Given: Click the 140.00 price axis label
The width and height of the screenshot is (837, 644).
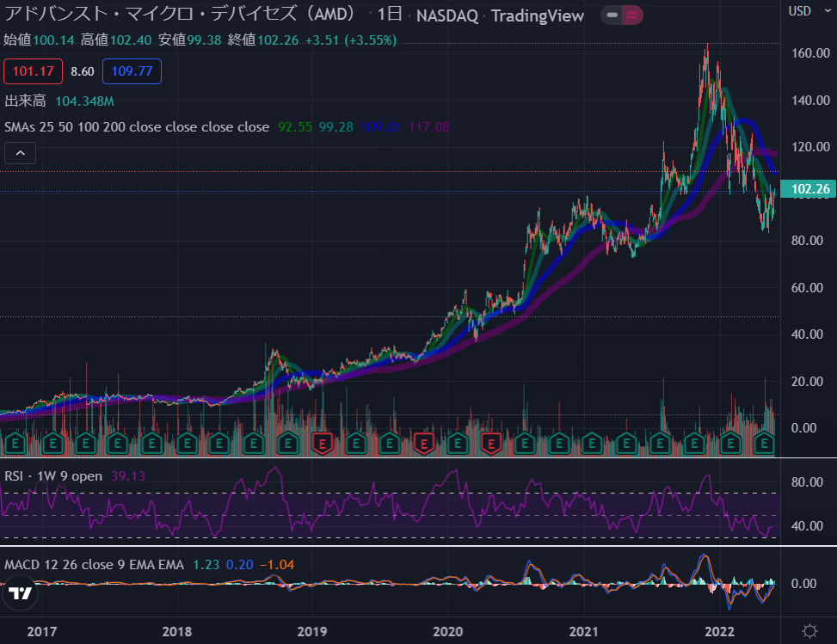Looking at the screenshot, I should [x=810, y=100].
